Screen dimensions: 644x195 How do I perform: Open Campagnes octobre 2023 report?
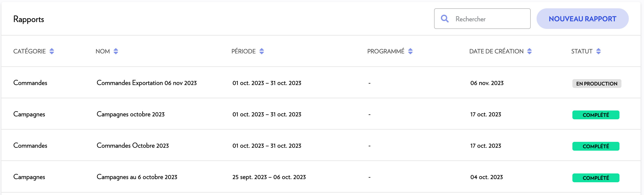pos(130,114)
